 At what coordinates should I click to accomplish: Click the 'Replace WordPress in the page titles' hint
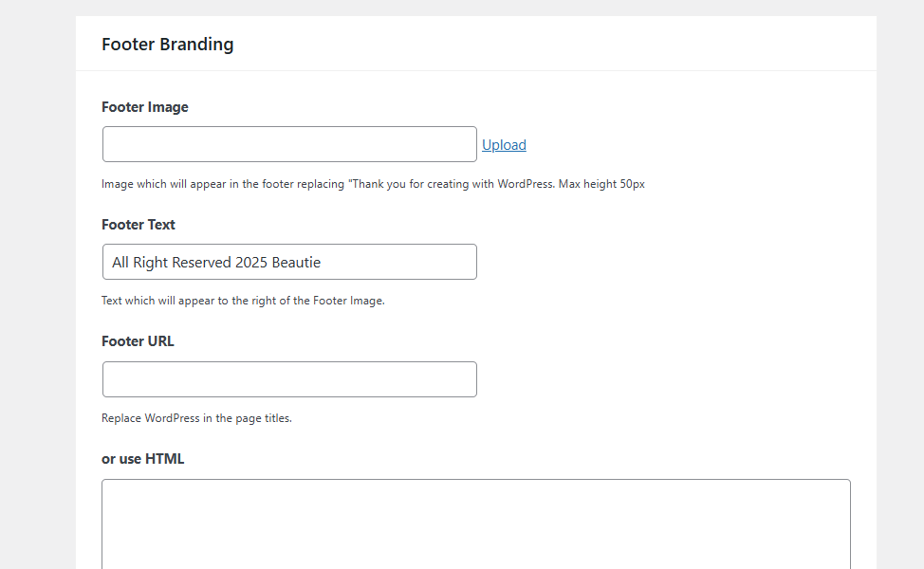click(x=196, y=418)
